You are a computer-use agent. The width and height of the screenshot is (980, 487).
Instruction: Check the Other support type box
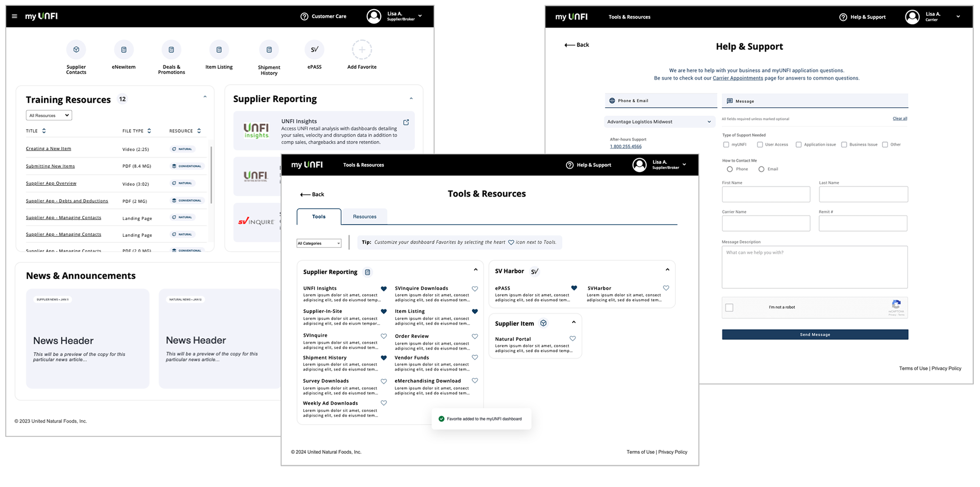pos(885,144)
